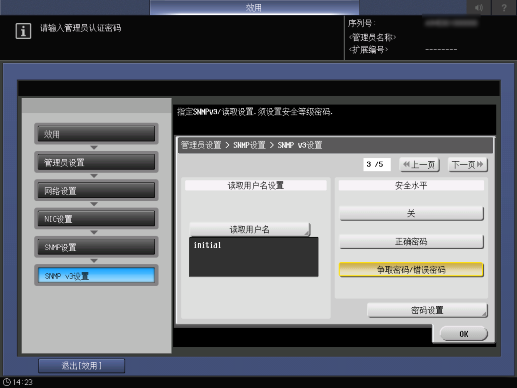Click the page indicator showing 3 /5
517x388 pixels.
[377, 164]
